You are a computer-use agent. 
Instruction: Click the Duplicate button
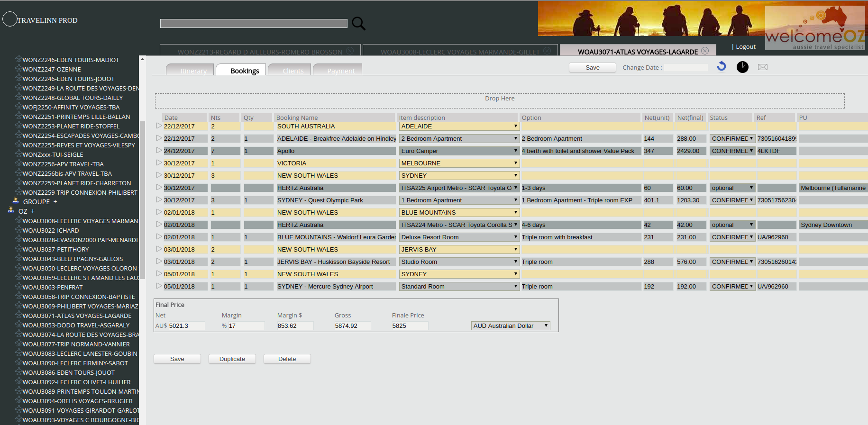pos(232,359)
